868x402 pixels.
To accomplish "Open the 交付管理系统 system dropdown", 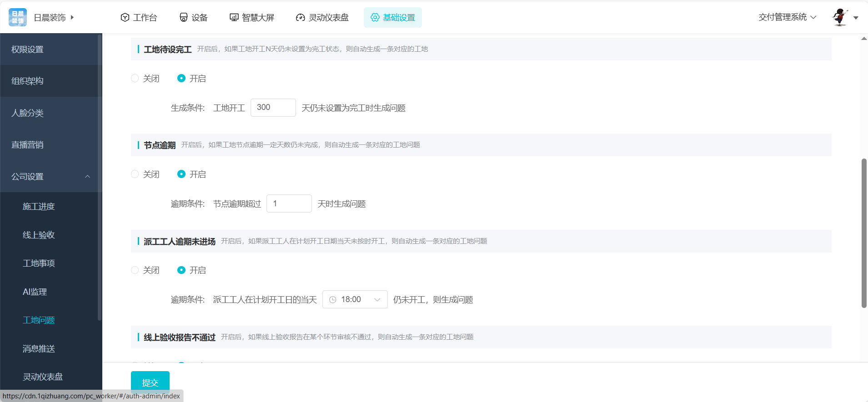I will tap(787, 17).
